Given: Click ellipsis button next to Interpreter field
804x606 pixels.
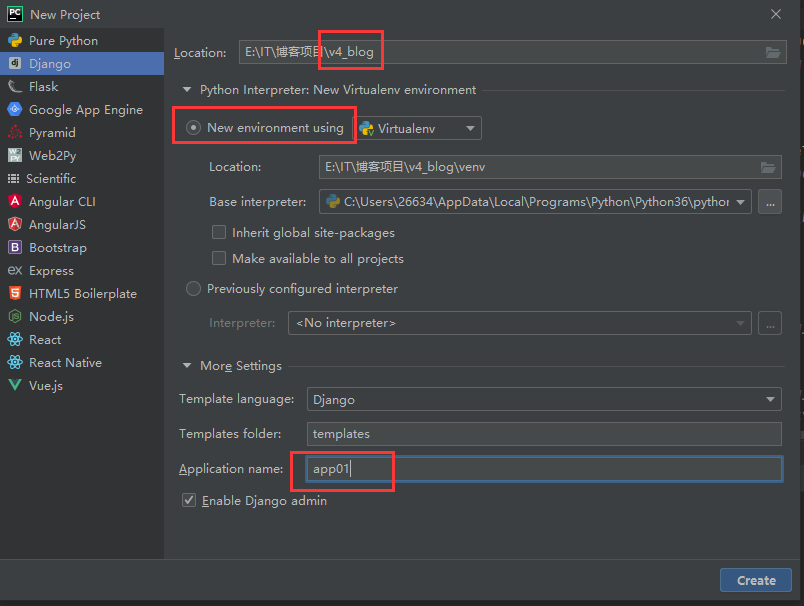Looking at the screenshot, I should click(770, 323).
